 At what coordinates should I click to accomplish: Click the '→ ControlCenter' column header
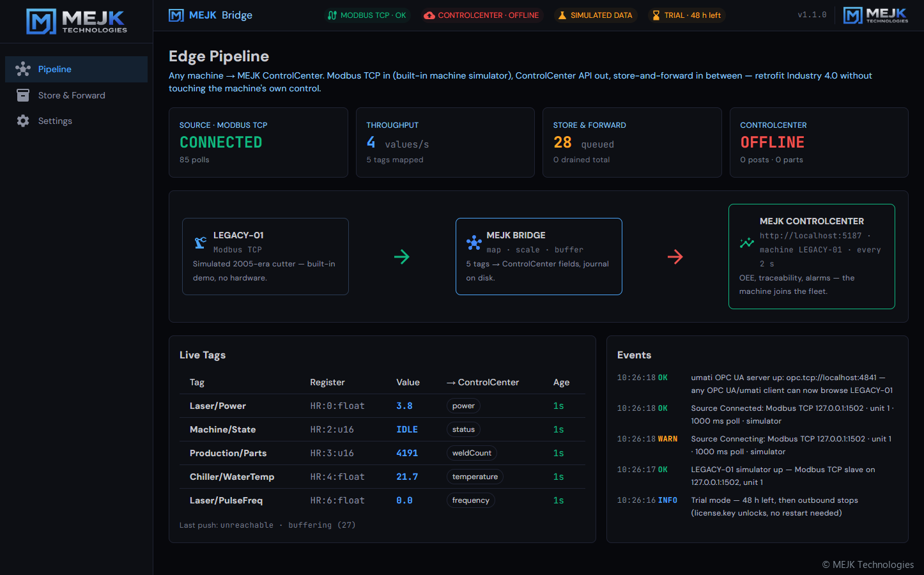coord(482,382)
